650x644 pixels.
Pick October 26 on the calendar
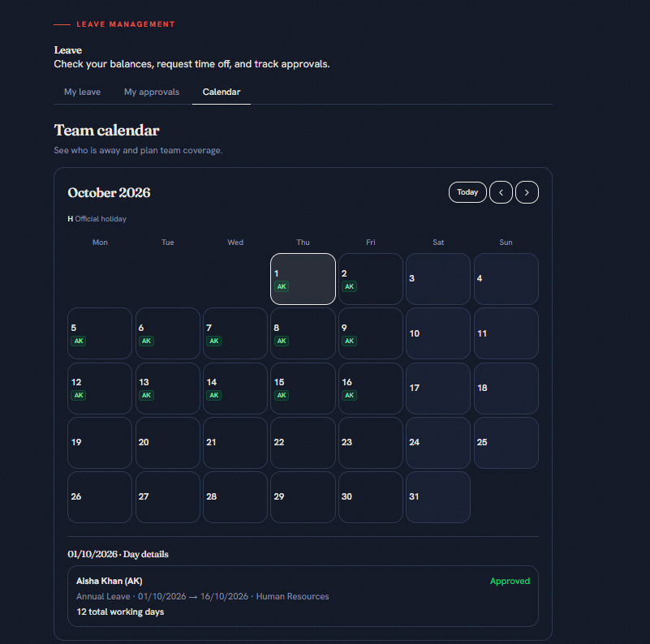(x=100, y=497)
